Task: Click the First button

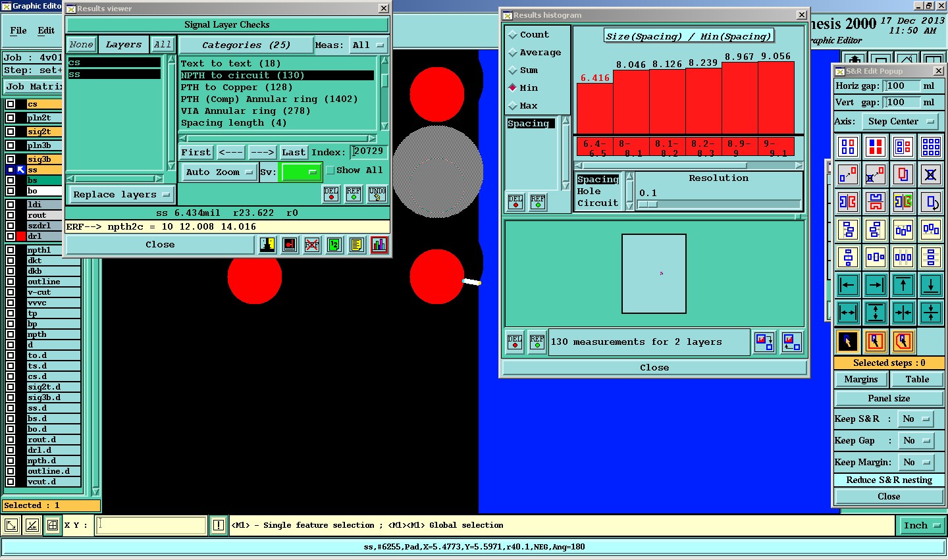Action: (196, 152)
